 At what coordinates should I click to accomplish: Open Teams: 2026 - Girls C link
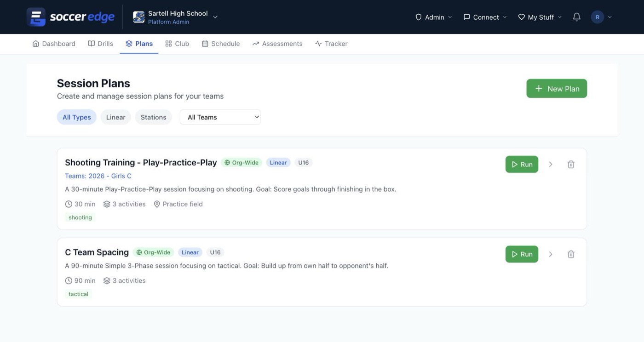[98, 176]
